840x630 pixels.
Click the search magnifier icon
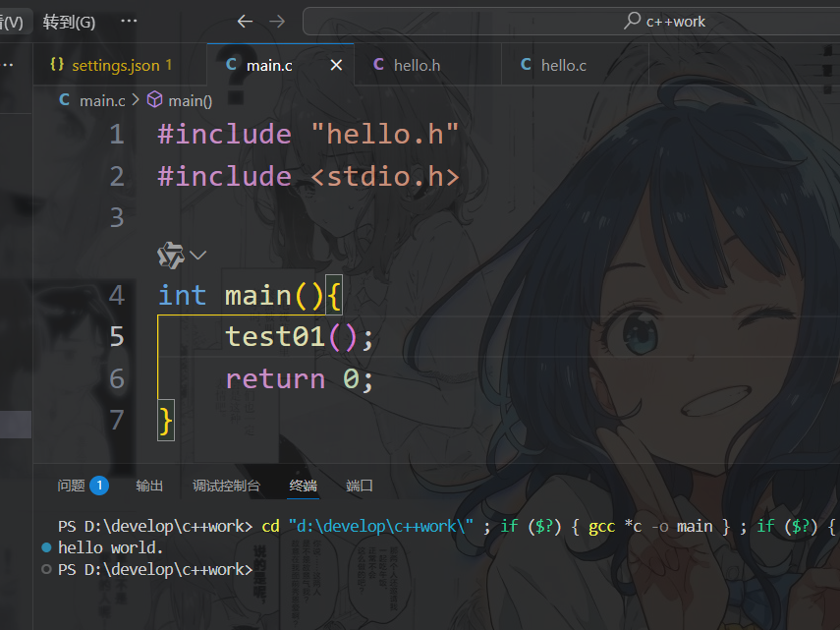click(x=632, y=21)
